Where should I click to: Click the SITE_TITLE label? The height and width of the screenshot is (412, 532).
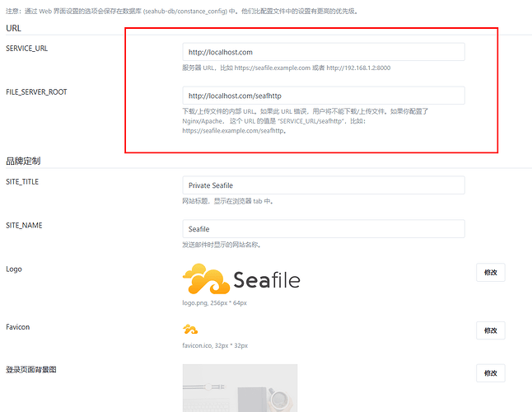pyautogui.click(x=22, y=182)
